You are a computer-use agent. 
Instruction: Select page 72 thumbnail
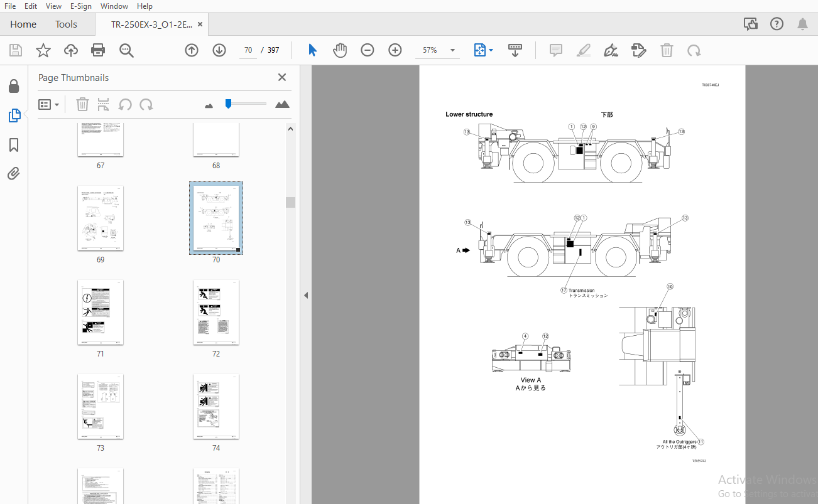216,312
